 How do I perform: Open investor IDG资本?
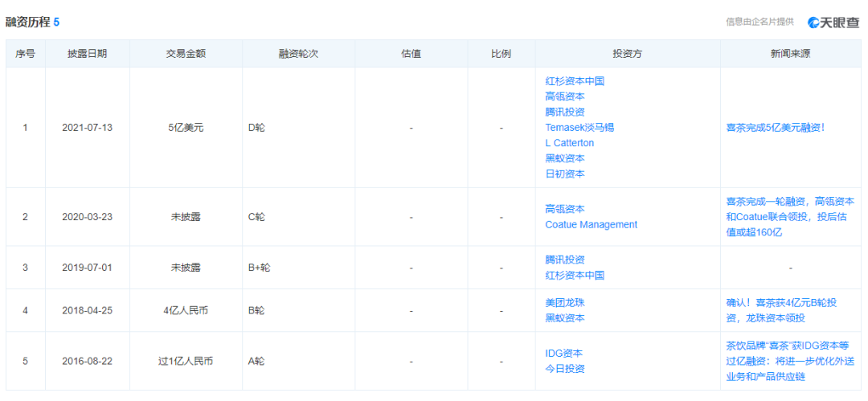563,353
